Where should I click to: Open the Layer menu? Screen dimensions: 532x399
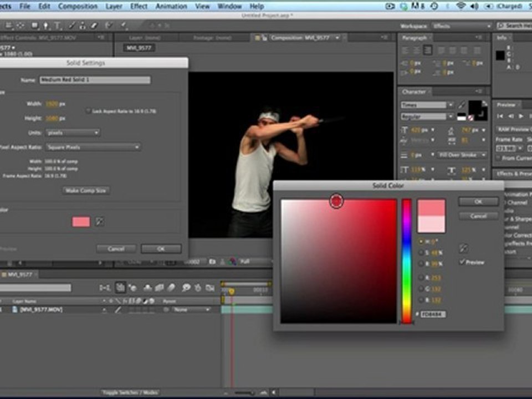point(114,6)
